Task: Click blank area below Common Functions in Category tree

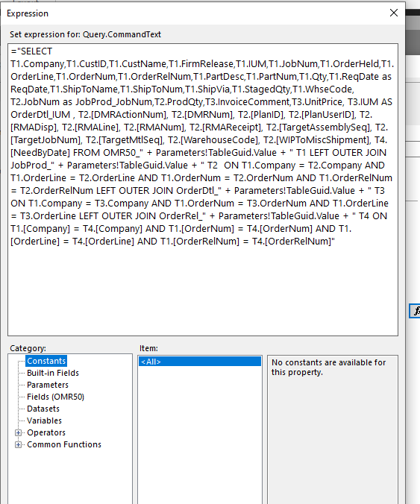Action: [70, 477]
